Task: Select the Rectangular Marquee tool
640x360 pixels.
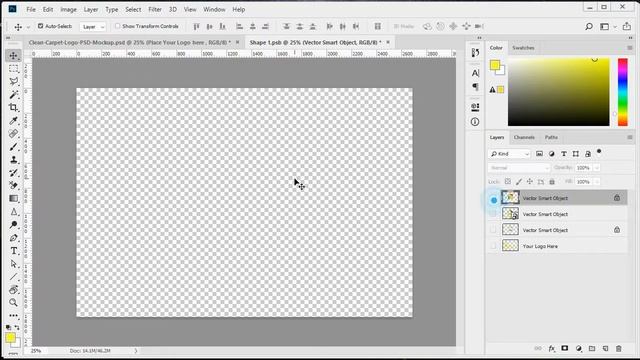Action: [13, 69]
